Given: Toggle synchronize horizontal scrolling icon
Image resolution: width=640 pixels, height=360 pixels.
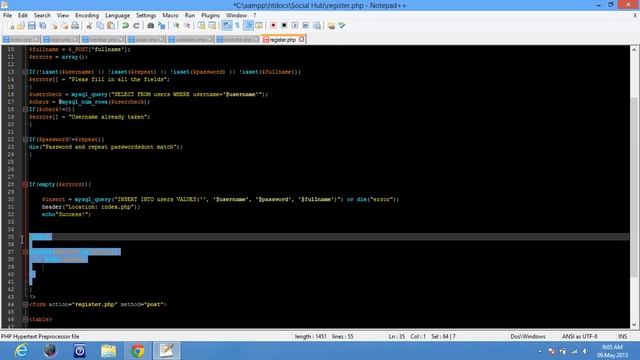Looking at the screenshot, I should click(212, 26).
